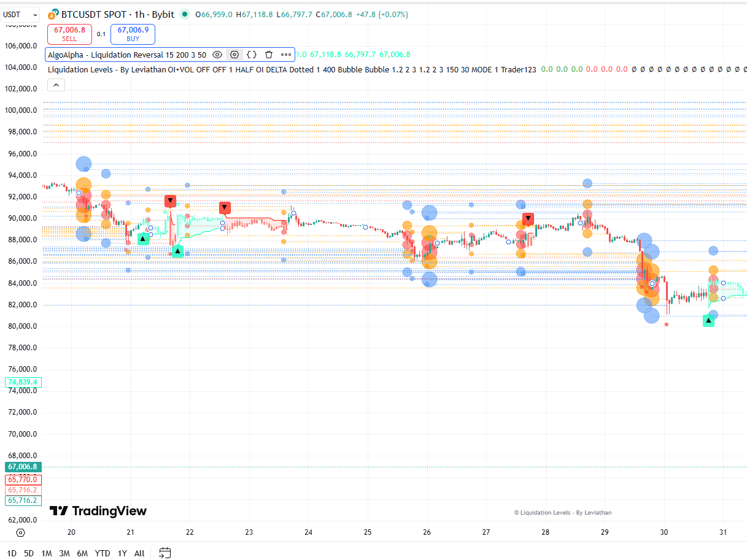Open AlgoAlpha indicator source code
The width and height of the screenshot is (747, 560).
252,55
